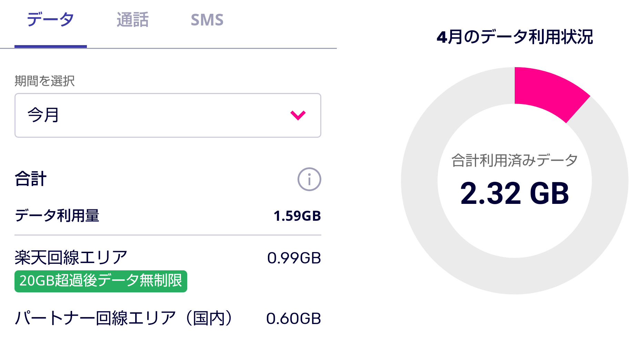Click the pink chevron in period selector
The image size is (644, 354).
coord(298,115)
